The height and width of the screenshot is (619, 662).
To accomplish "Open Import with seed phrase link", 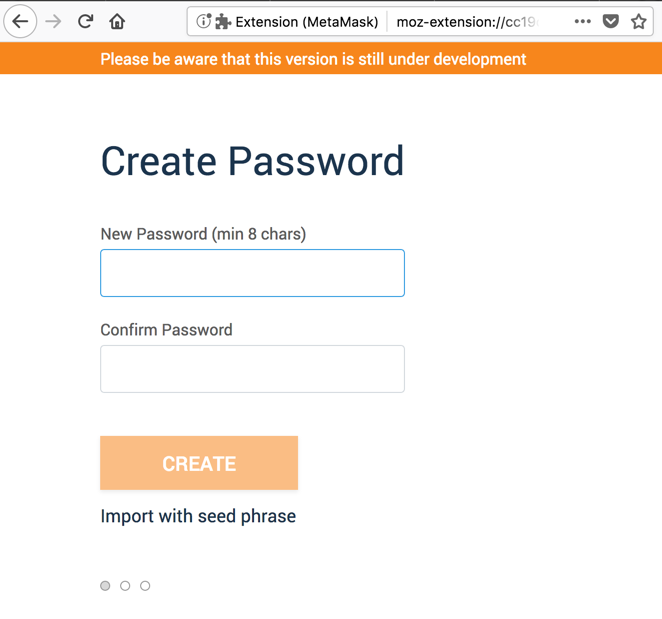I will pos(198,517).
